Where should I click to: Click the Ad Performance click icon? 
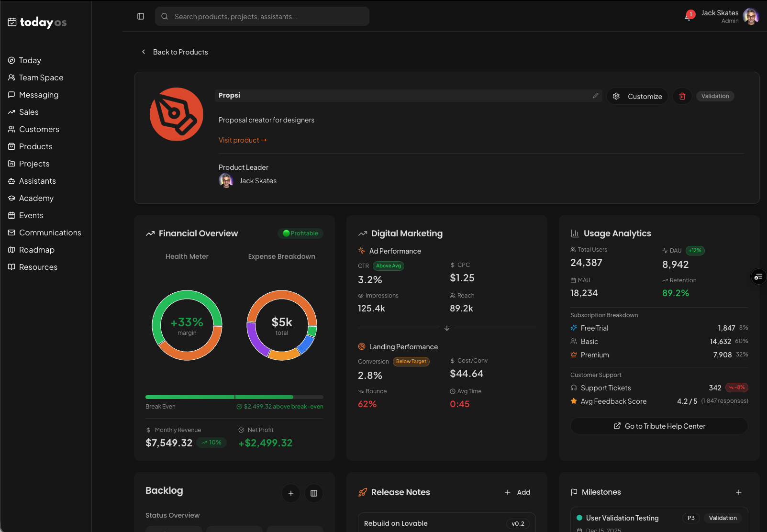362,251
